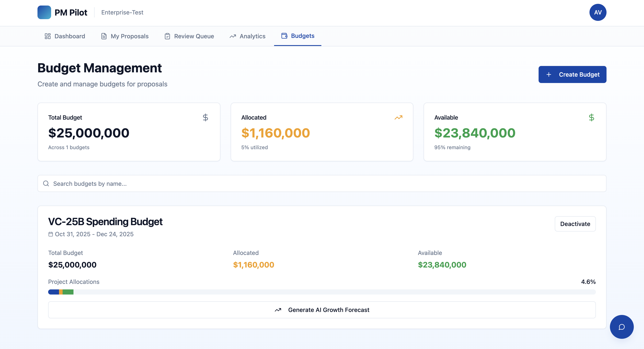Viewport: 644px width, 349px height.
Task: Go to the Dashboard tab
Action: (65, 36)
